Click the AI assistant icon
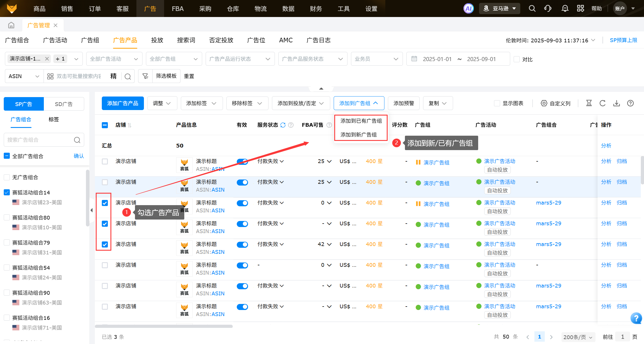The image size is (644, 344). tap(468, 8)
